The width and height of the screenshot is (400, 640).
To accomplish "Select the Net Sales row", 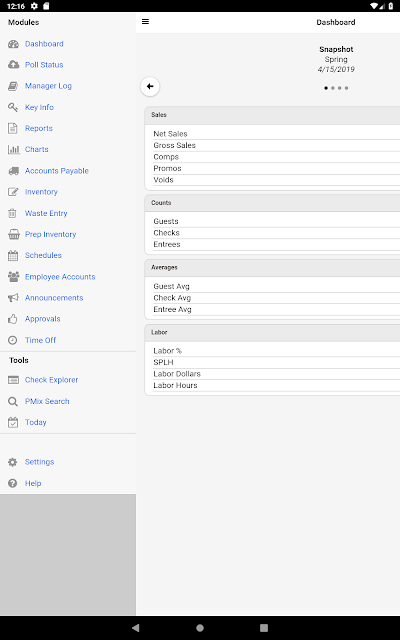I will pyautogui.click(x=276, y=133).
